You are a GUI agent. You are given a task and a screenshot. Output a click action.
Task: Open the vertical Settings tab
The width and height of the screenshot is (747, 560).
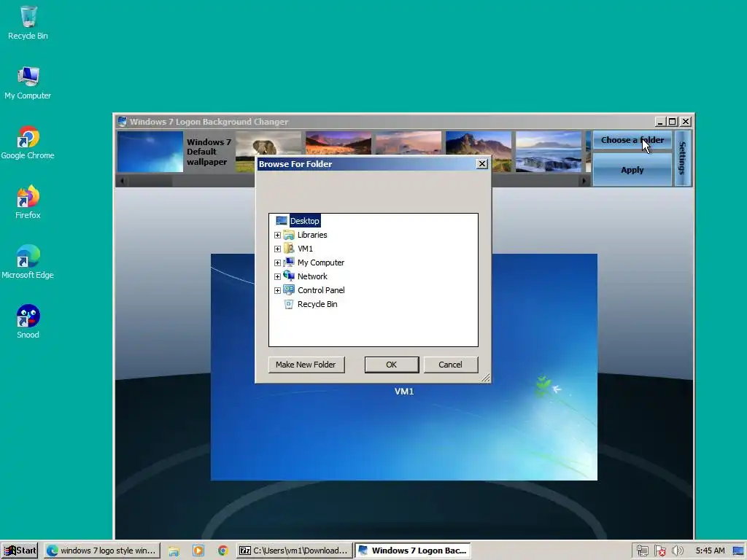click(683, 158)
